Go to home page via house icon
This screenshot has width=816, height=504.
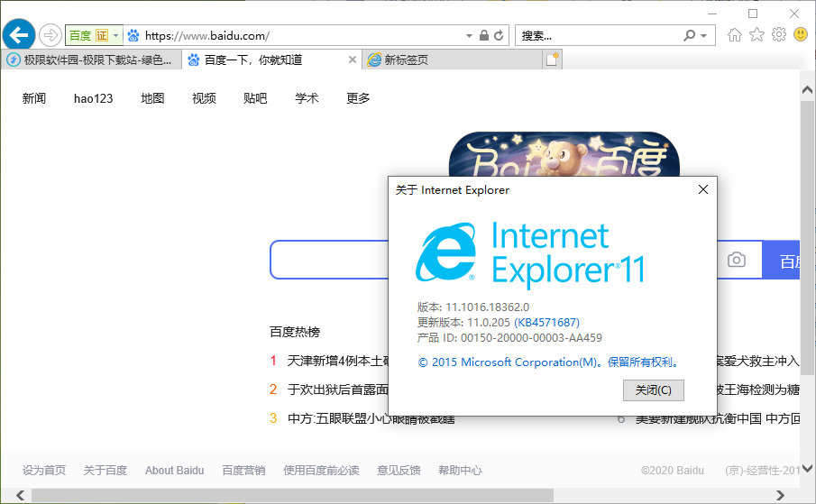click(x=734, y=35)
